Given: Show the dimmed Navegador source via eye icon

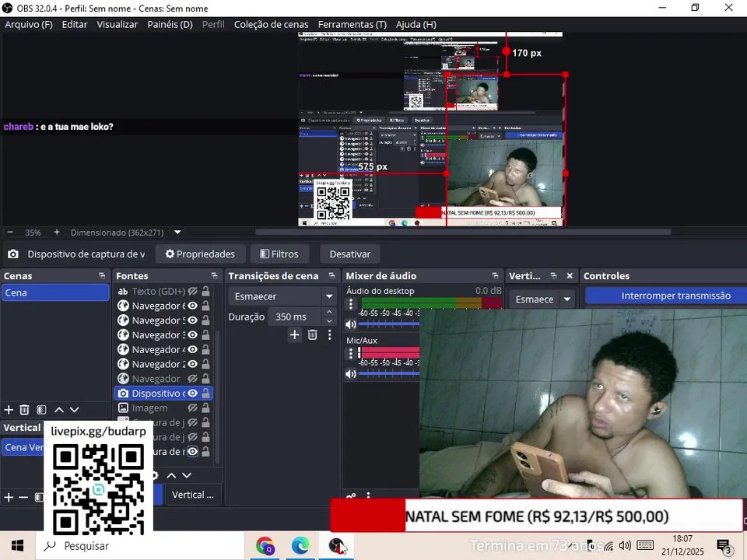Looking at the screenshot, I should coord(192,379).
